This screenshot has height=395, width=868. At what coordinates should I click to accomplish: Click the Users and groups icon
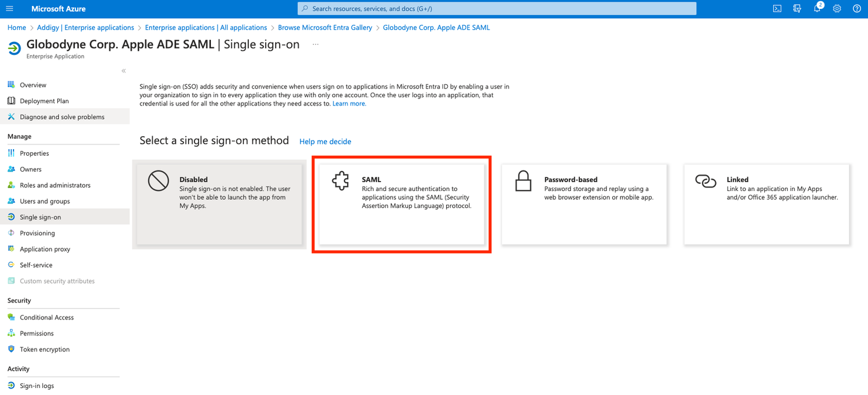[11, 201]
